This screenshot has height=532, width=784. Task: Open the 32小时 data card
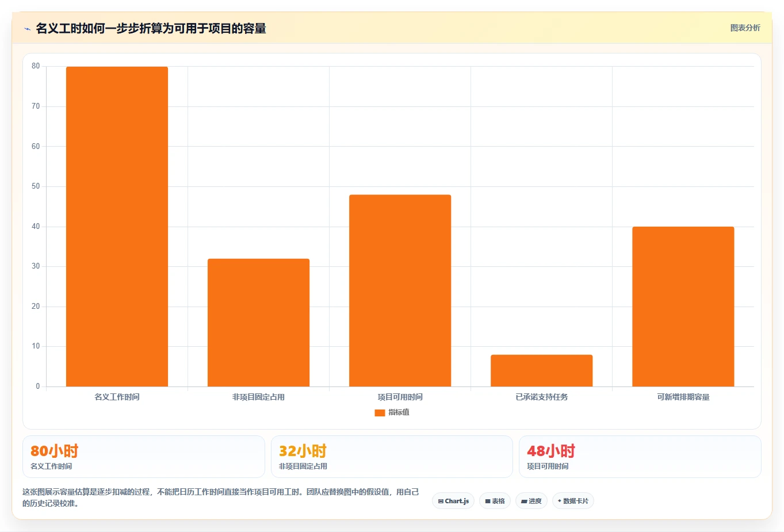click(x=392, y=457)
